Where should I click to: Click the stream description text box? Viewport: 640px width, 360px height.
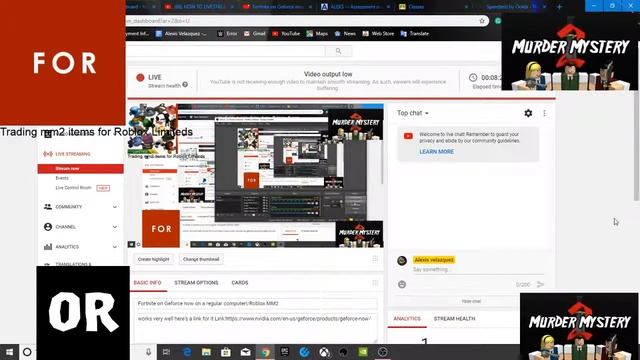point(256,328)
